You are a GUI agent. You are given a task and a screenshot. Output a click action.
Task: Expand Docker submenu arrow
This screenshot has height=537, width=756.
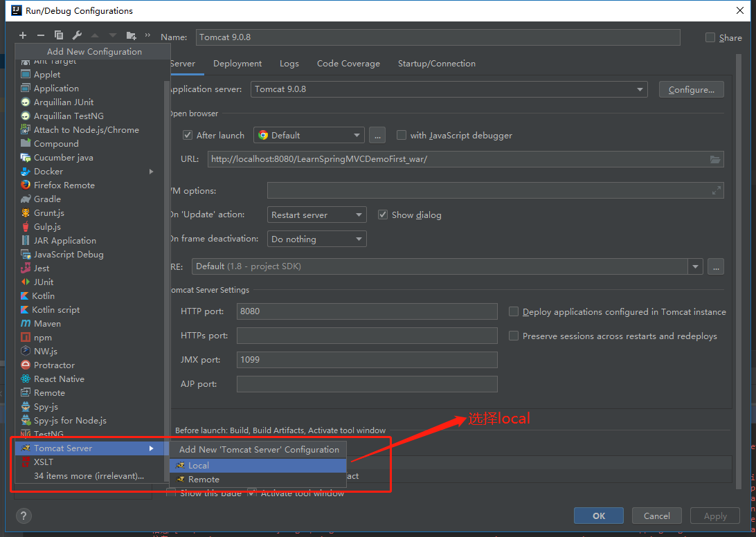tap(152, 172)
